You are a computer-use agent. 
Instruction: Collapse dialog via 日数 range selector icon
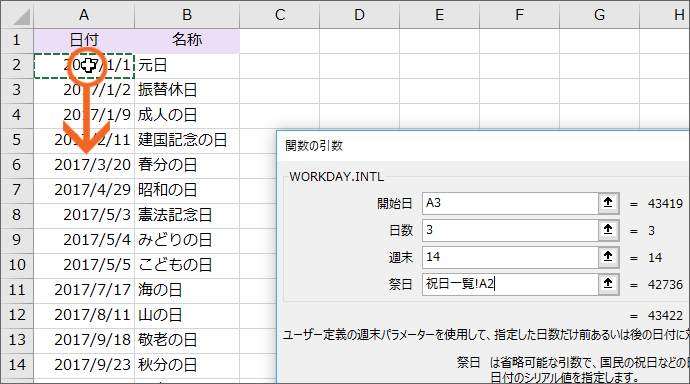tap(608, 230)
